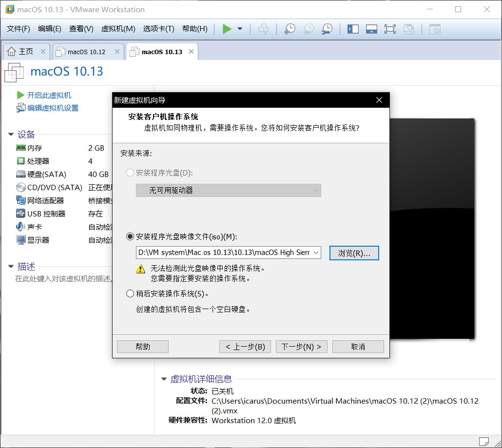502x448 pixels.
Task: Click the network adapter icon
Action: click(x=21, y=200)
